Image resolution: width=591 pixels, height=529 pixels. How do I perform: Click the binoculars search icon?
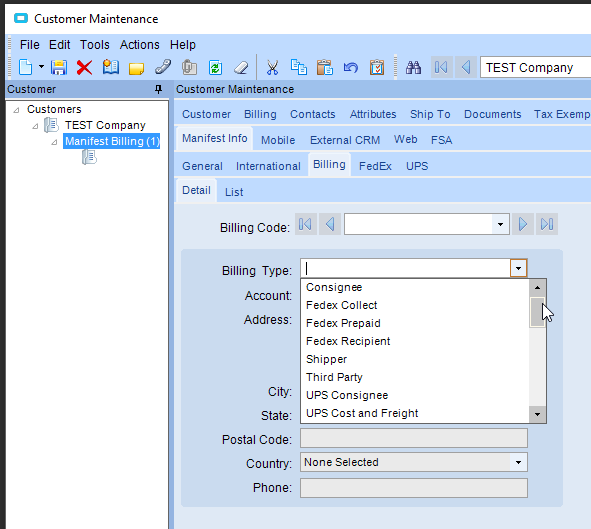[413, 68]
